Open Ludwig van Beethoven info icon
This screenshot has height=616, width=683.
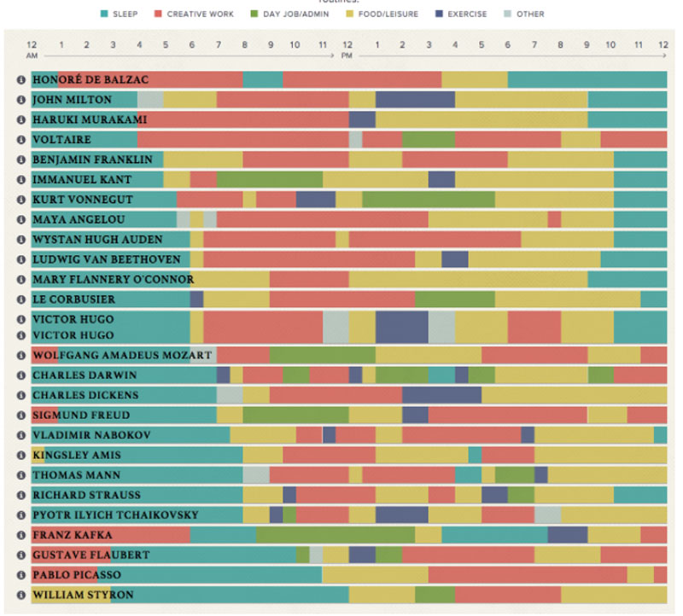click(x=20, y=260)
